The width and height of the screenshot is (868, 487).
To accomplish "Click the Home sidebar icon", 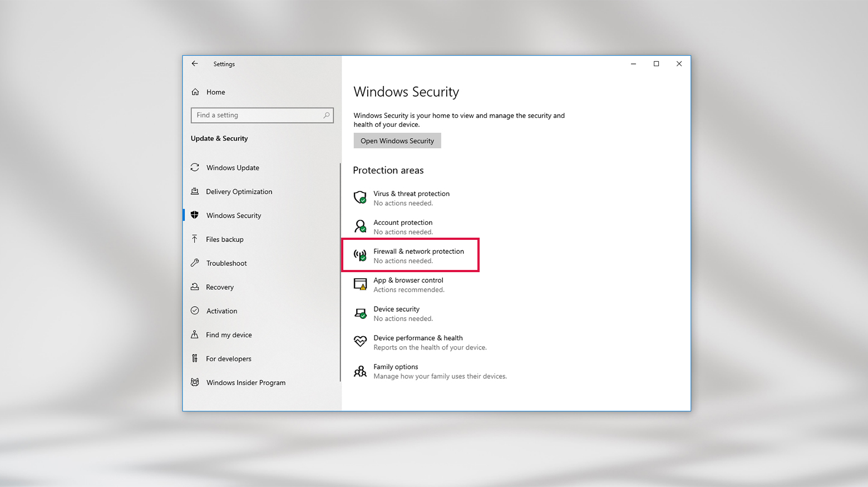I will tap(195, 92).
